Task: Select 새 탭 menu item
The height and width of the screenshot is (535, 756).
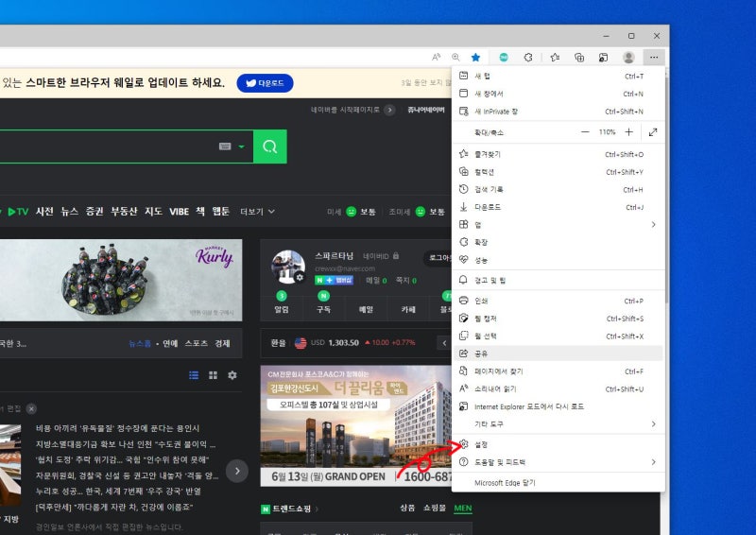Action: (x=558, y=76)
